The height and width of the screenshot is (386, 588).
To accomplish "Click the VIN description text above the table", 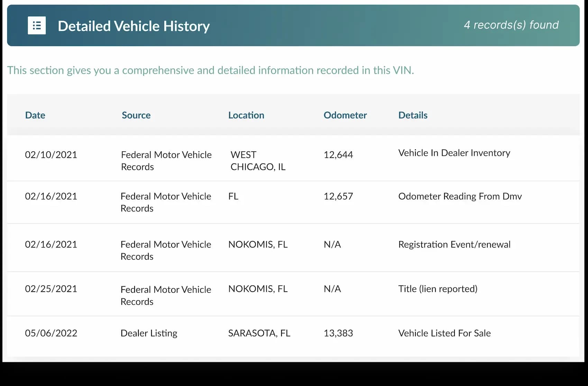I will point(211,70).
